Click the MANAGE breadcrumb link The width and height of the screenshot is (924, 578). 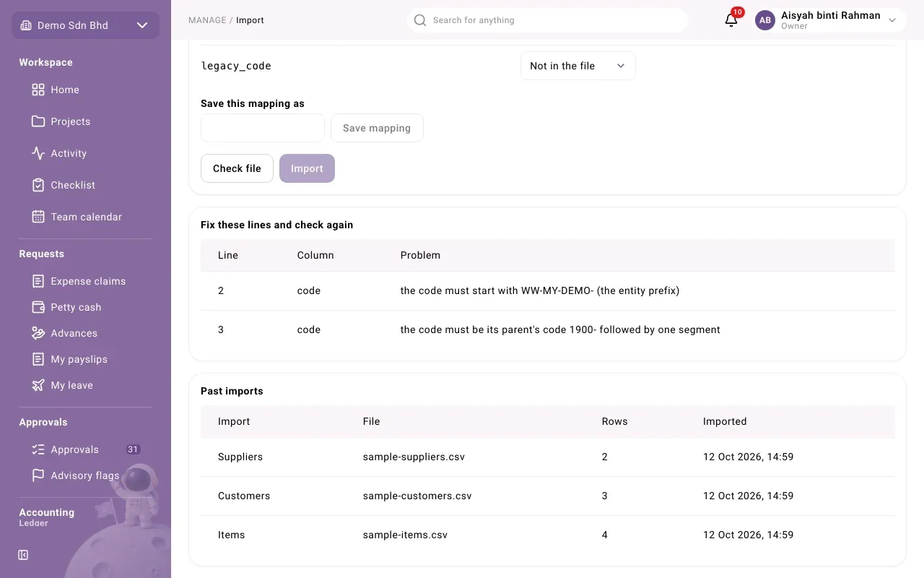[207, 20]
